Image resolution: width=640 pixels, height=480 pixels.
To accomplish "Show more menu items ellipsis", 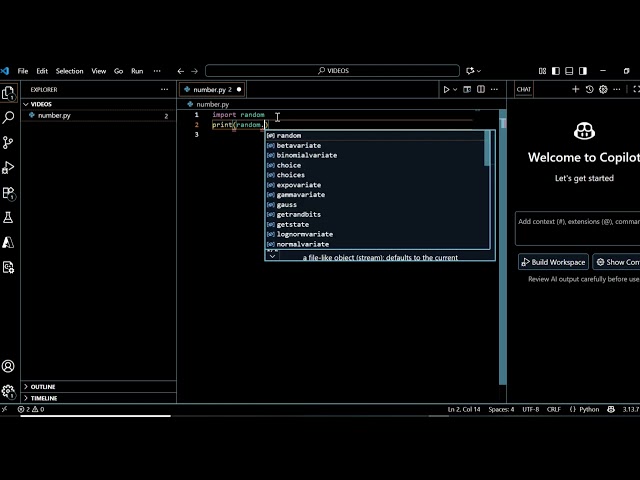I will point(157,71).
